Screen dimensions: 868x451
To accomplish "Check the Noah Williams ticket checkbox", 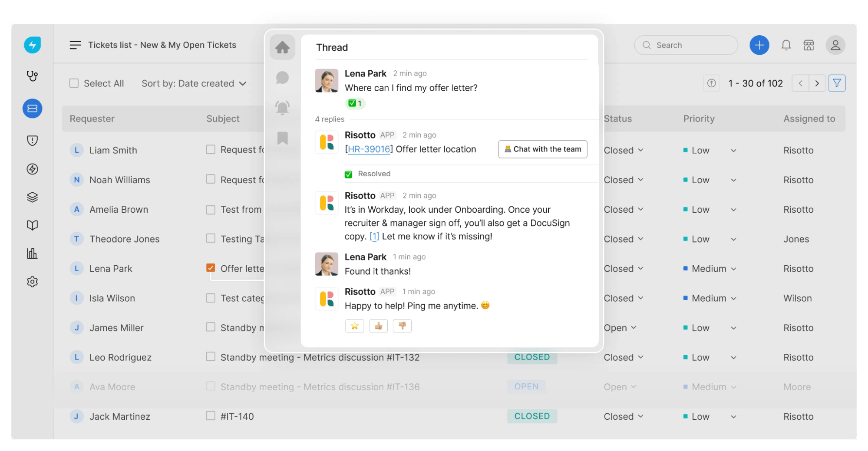I will 211,179.
